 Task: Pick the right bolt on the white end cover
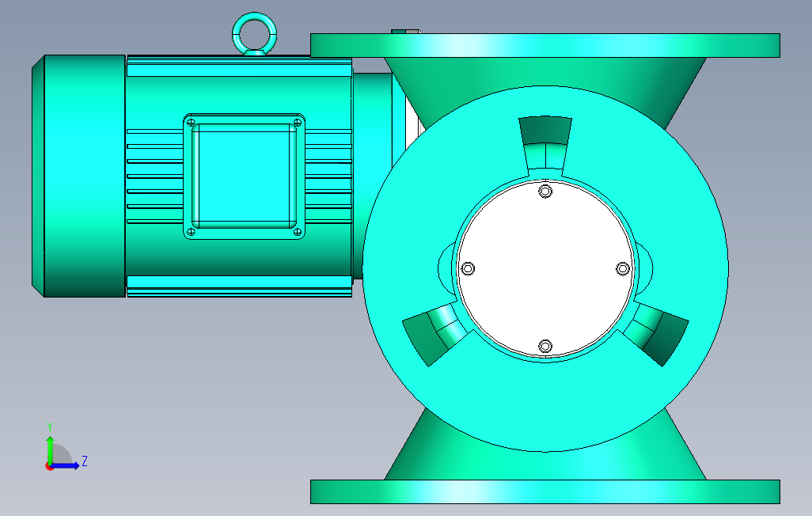point(623,268)
